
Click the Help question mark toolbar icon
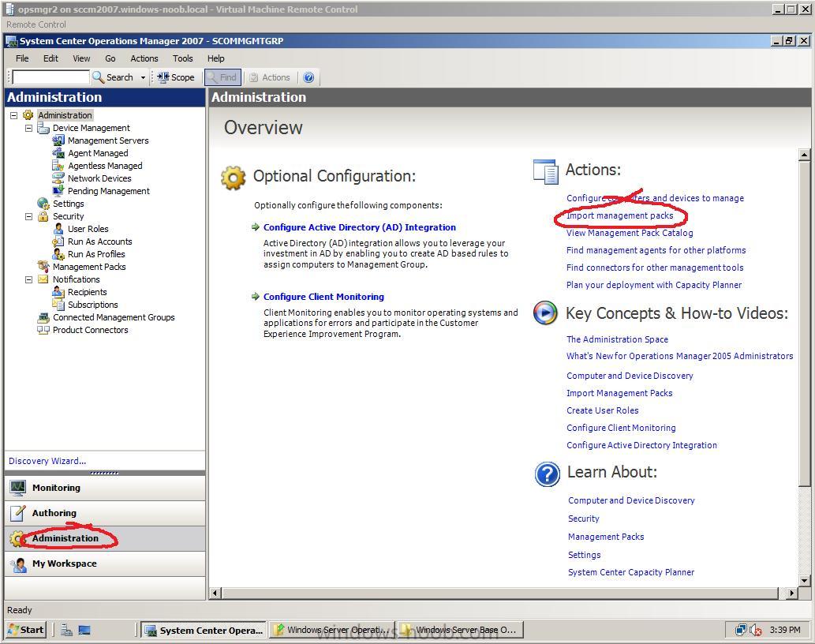coord(308,77)
